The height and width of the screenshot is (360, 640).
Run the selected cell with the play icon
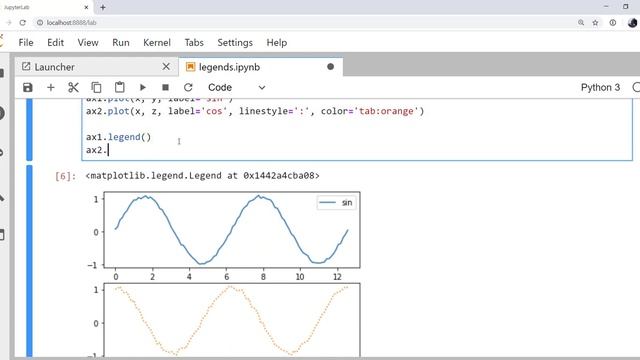(142, 87)
